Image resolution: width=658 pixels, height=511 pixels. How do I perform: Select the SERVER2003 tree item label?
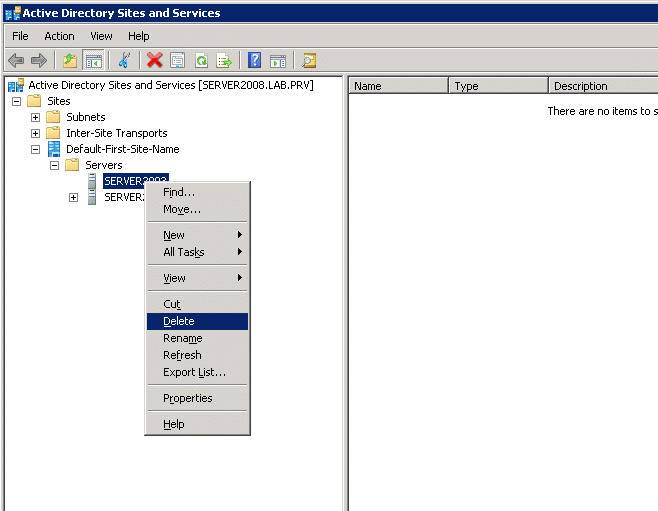tap(136, 181)
